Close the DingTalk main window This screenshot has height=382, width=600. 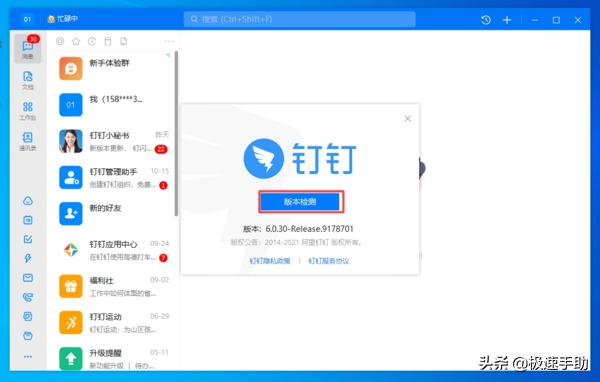[x=578, y=20]
